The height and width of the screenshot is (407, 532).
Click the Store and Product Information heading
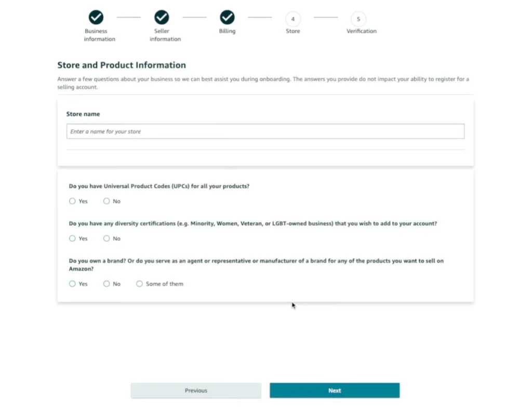tap(121, 65)
